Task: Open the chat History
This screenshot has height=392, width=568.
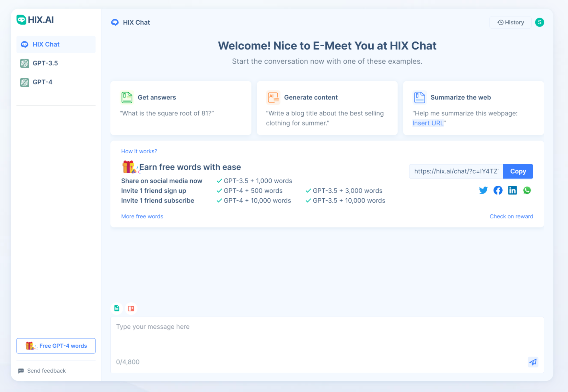Action: [510, 22]
